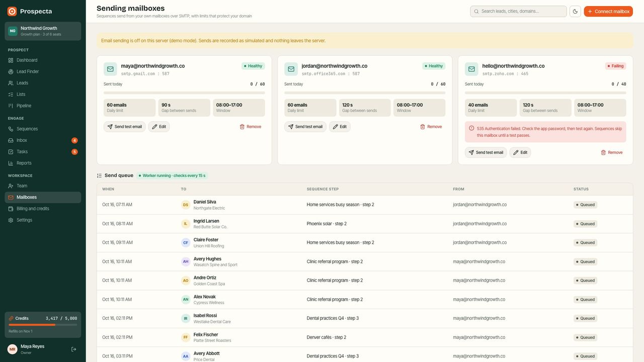
Task: Click the Prospecta logo icon
Action: coord(12,11)
